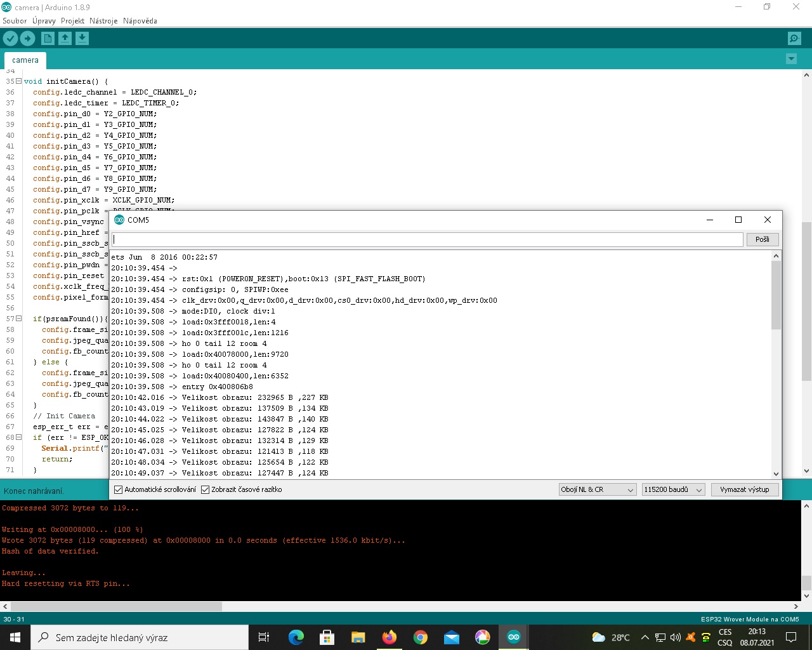Click the Upload sketch arrow icon
The width and height of the screenshot is (812, 650).
point(27,39)
